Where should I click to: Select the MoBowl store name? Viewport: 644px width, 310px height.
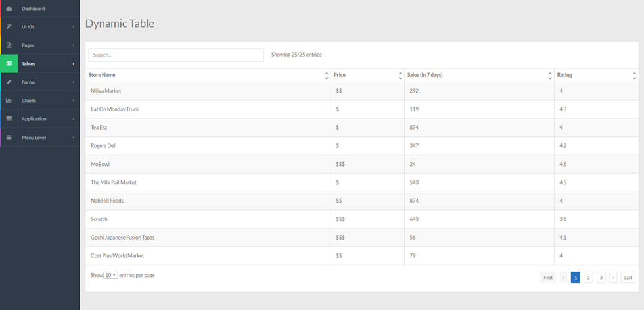point(100,164)
